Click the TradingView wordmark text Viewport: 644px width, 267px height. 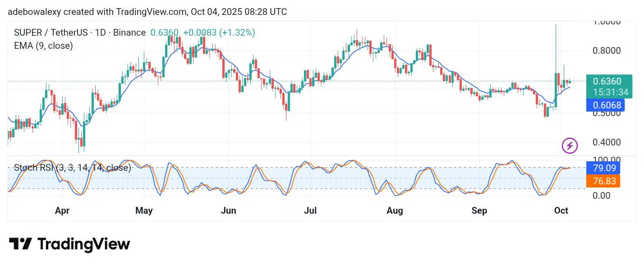[83, 244]
